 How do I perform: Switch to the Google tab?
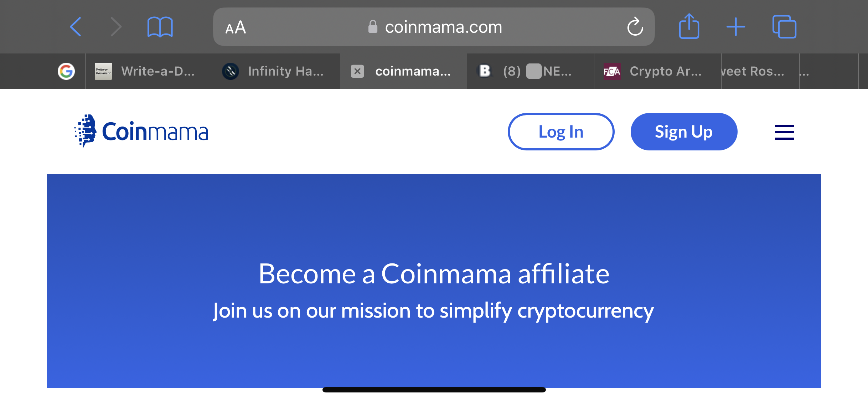(66, 71)
